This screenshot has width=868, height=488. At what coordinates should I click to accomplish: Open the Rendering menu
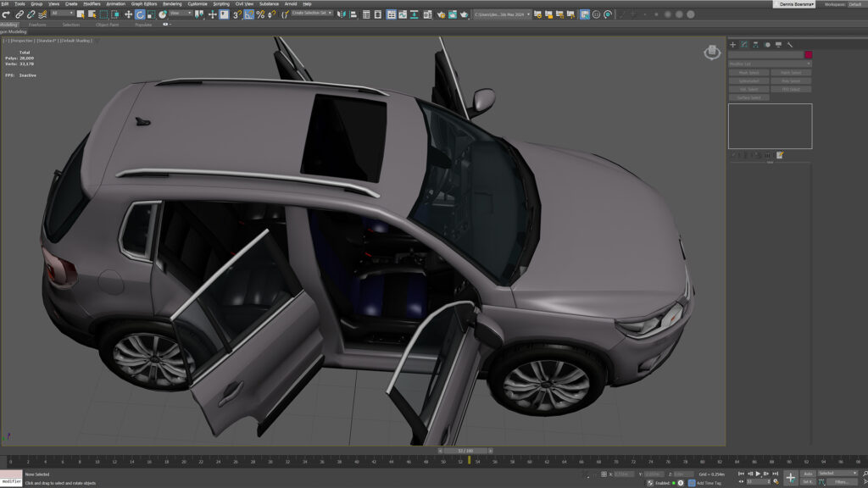[171, 4]
